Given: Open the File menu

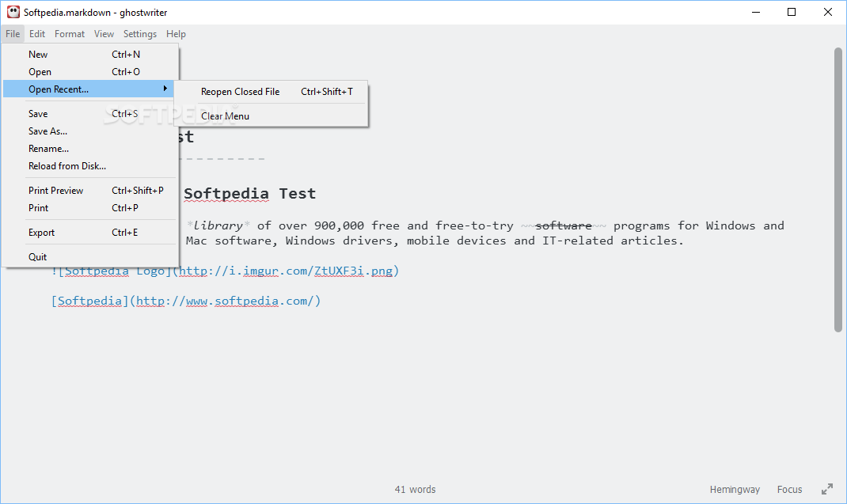Looking at the screenshot, I should (x=13, y=33).
